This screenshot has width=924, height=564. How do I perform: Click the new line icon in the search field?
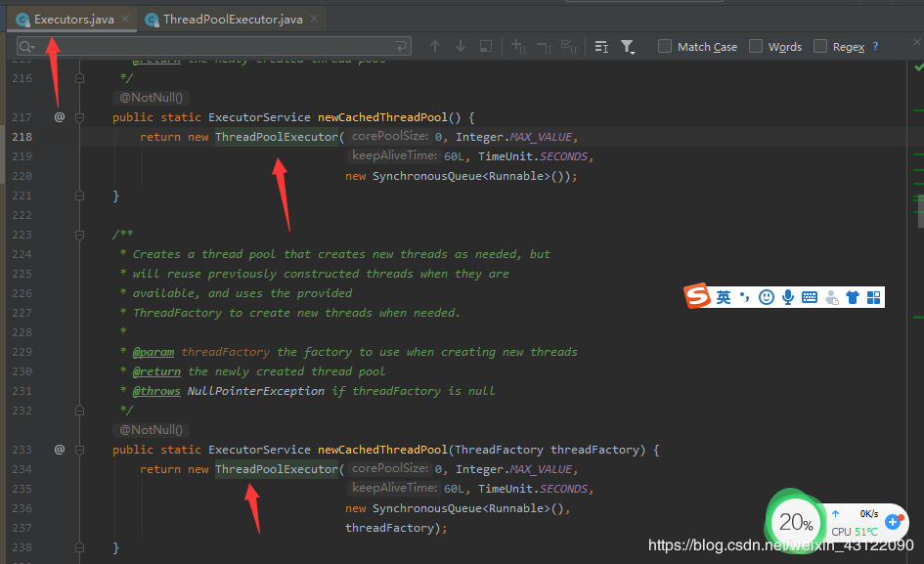(401, 46)
